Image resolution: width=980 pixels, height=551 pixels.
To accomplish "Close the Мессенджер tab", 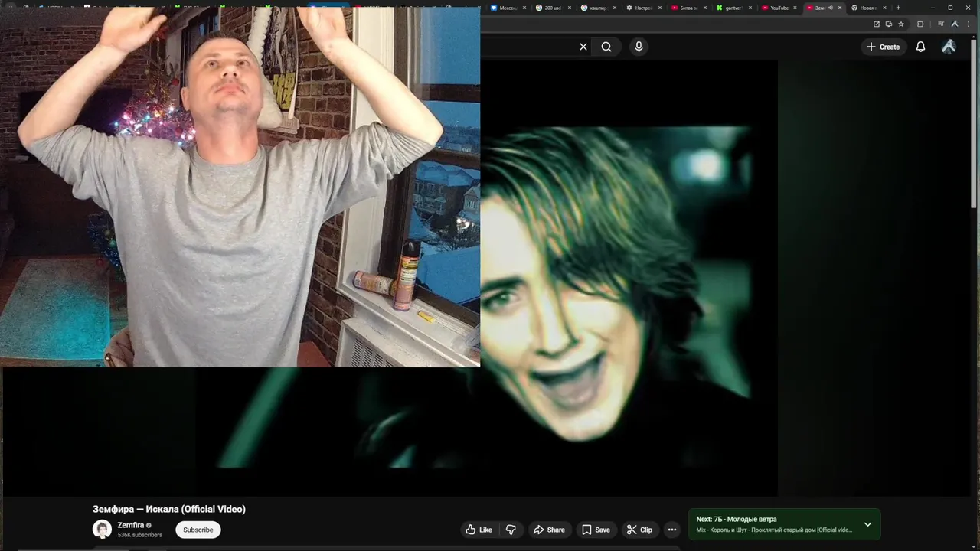I will click(x=524, y=8).
